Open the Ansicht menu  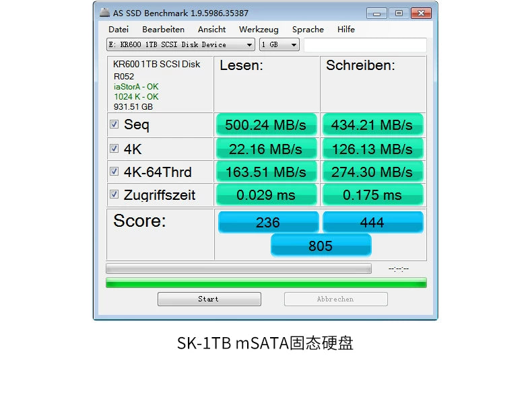click(x=211, y=30)
